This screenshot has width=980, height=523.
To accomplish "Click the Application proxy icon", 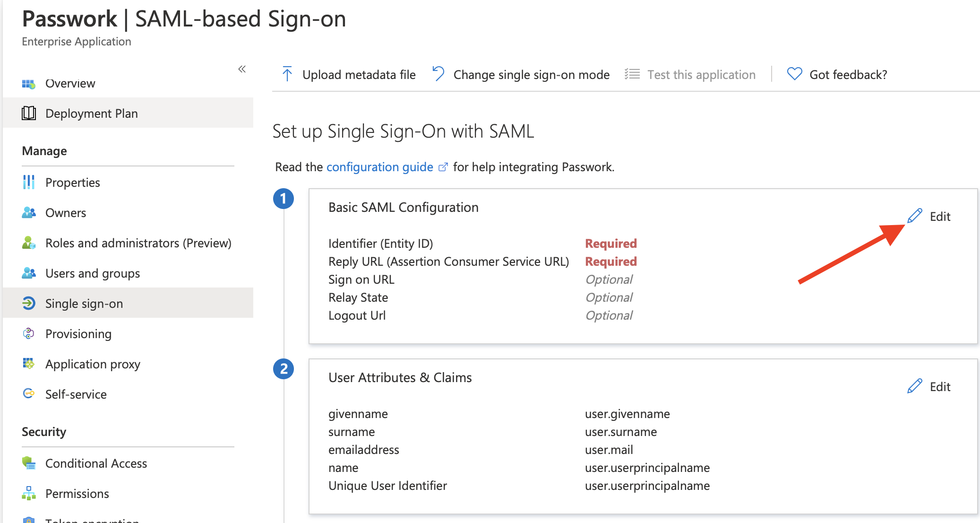I will [x=29, y=364].
